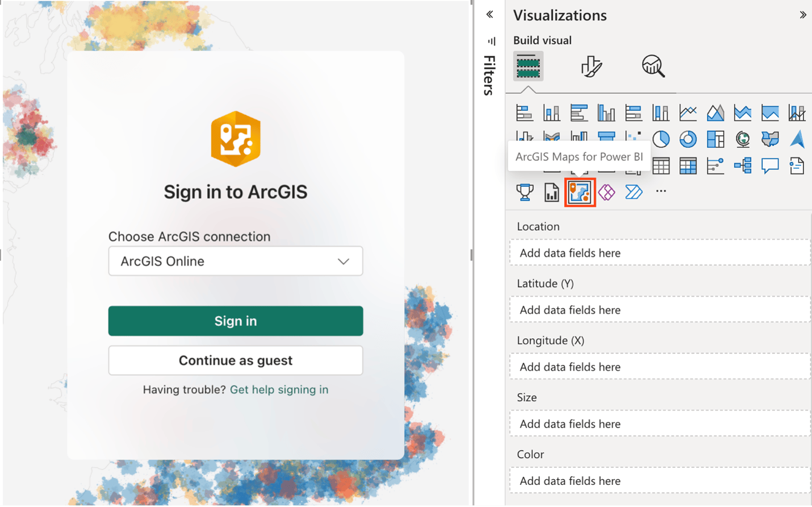Select the line chart visual
This screenshot has height=507, width=812.
click(688, 112)
